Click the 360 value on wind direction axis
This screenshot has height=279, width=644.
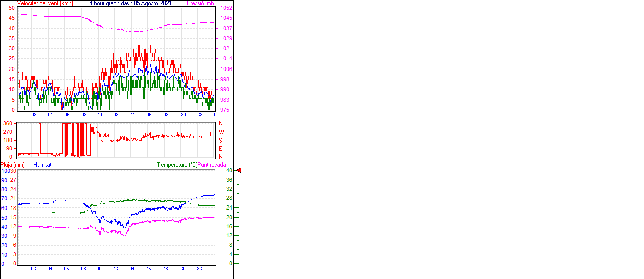tap(8, 123)
